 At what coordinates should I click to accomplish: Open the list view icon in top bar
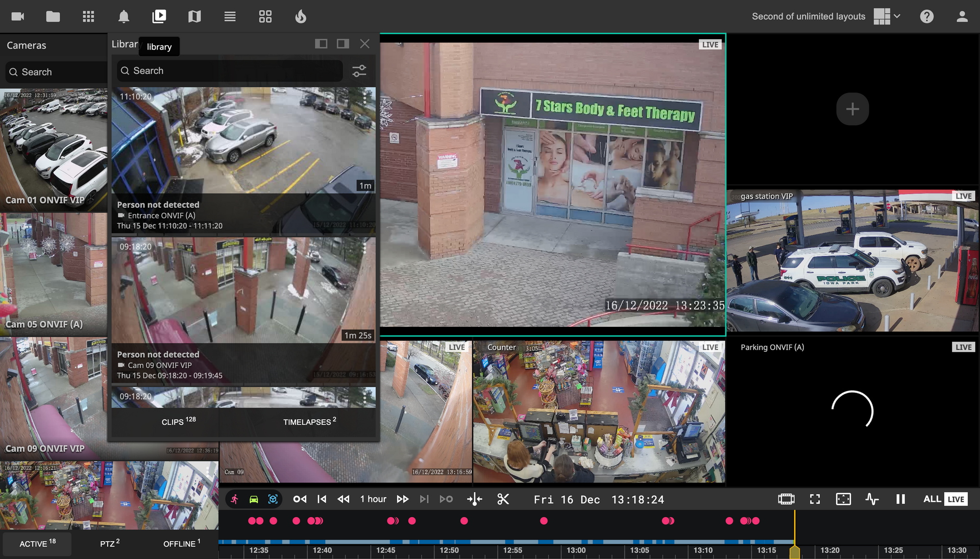coord(230,16)
